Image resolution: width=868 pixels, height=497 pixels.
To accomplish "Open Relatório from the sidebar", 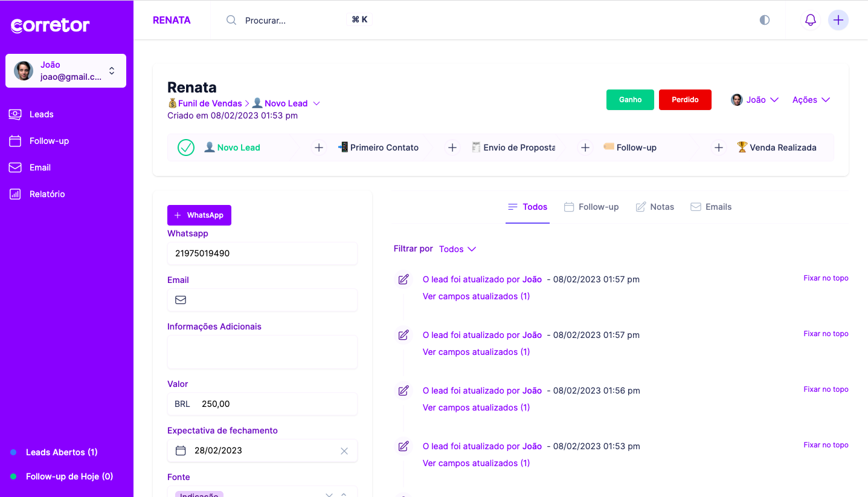I will [x=47, y=194].
